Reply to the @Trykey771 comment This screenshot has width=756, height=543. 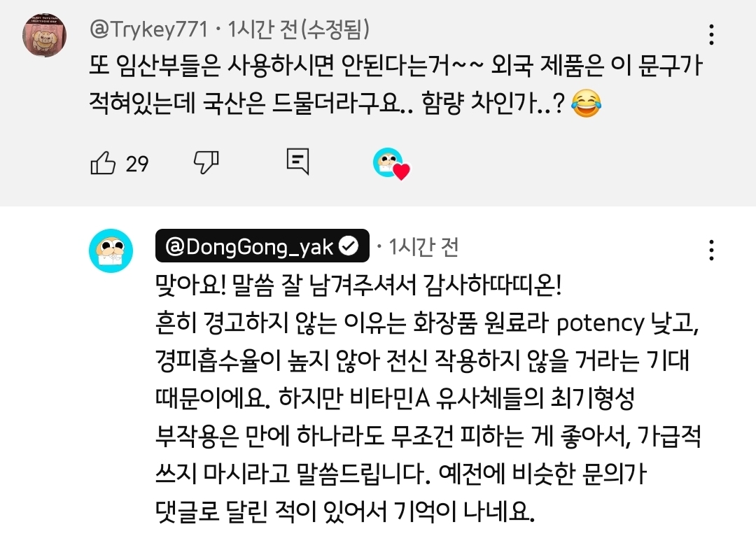(x=297, y=162)
